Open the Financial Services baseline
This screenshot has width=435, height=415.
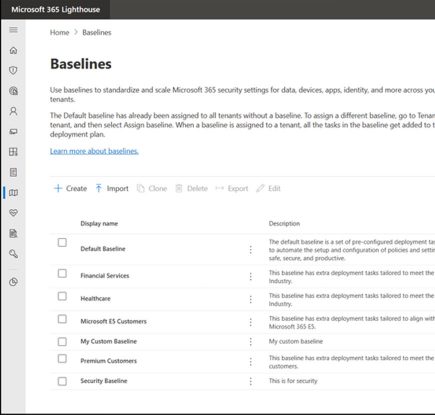pyautogui.click(x=105, y=276)
